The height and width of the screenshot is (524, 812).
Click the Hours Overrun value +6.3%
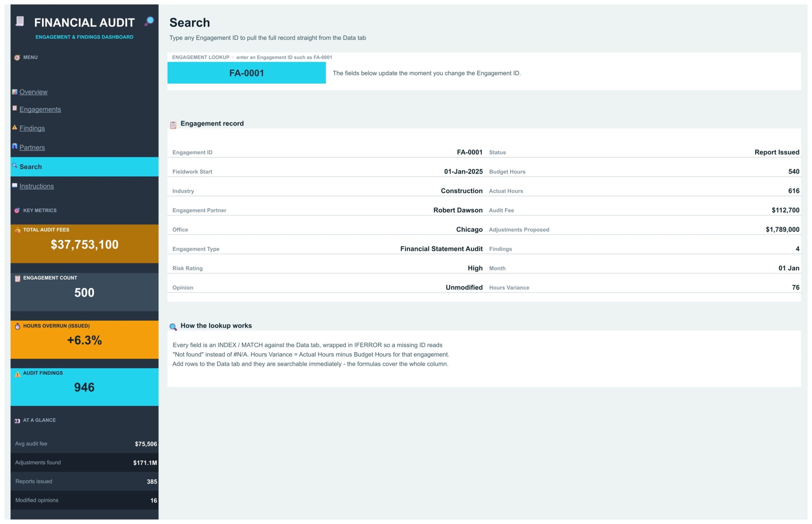pyautogui.click(x=84, y=340)
